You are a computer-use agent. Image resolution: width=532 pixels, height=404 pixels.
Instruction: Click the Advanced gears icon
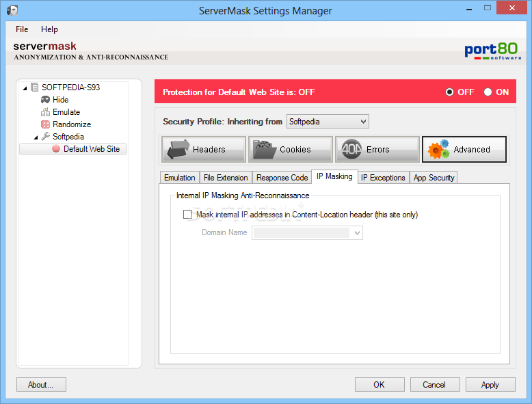439,149
